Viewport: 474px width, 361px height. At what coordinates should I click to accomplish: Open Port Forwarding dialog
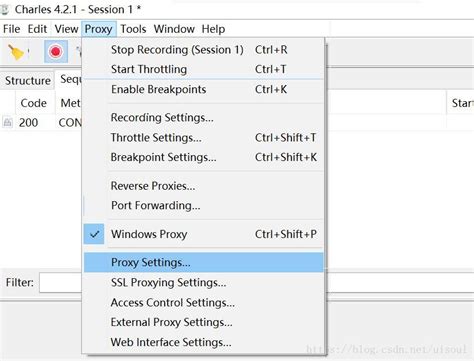point(204,205)
